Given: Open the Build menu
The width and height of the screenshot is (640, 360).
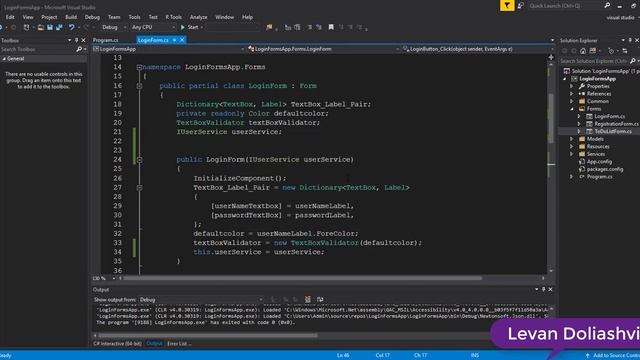Looking at the screenshot, I should point(71,17).
